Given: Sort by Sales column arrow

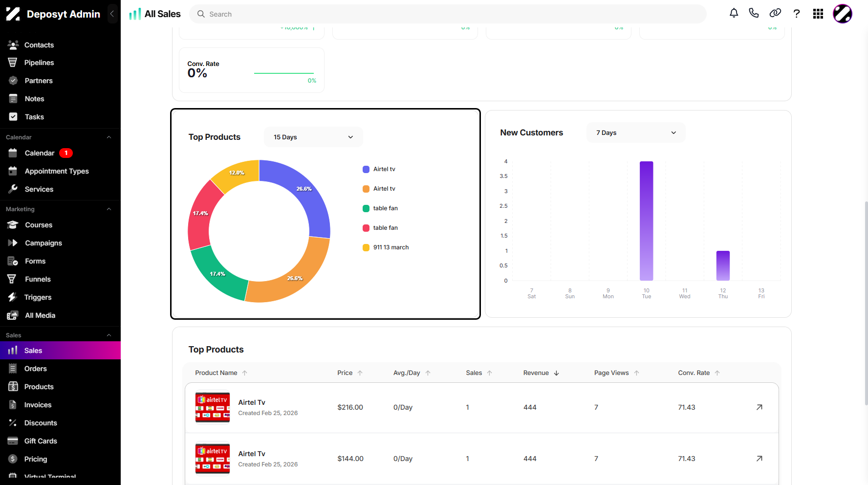Looking at the screenshot, I should tap(490, 373).
